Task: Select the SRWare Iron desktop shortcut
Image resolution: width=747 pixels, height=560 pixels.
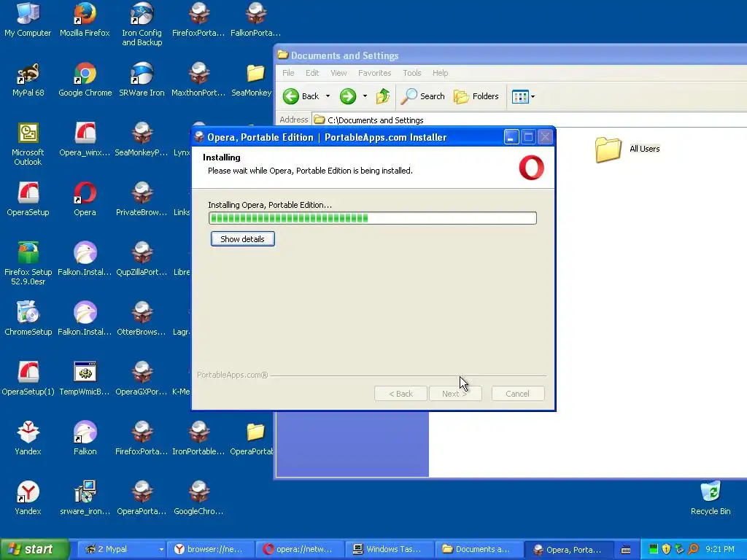Action: coord(142,79)
